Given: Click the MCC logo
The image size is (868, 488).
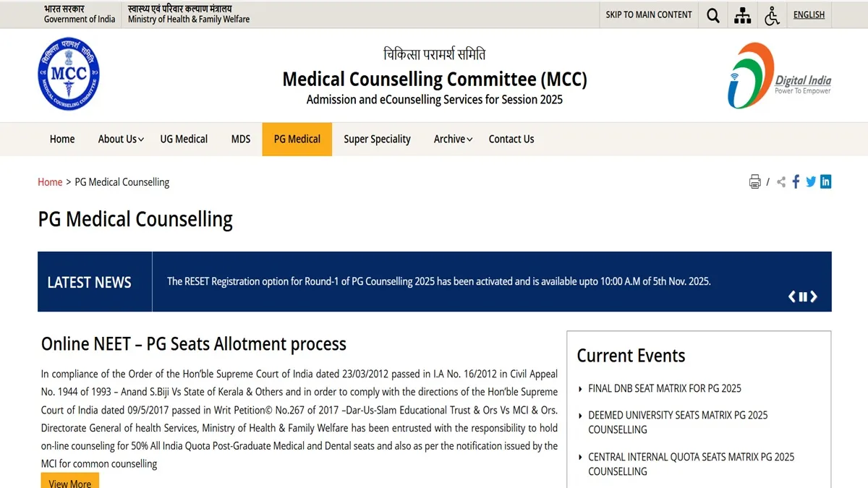Looking at the screenshot, I should (x=69, y=74).
